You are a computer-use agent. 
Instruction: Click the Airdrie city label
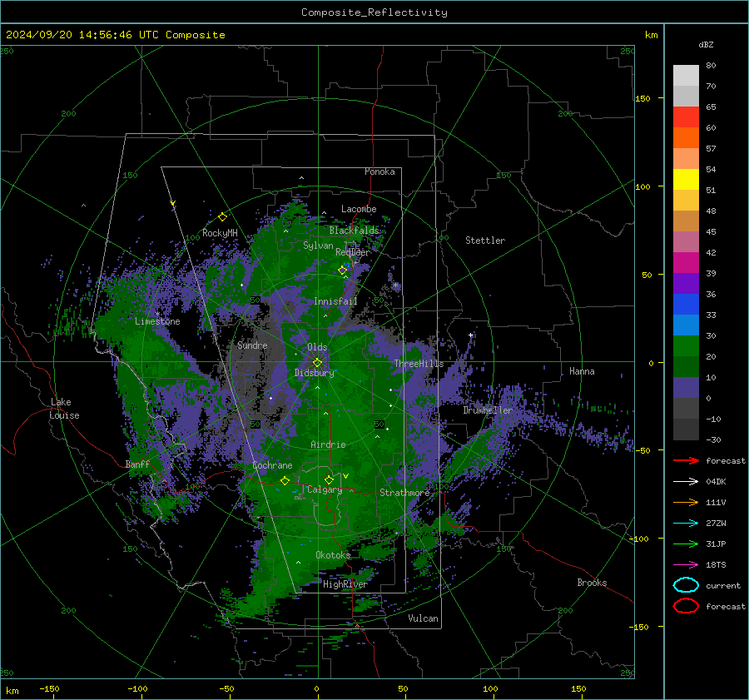point(328,444)
